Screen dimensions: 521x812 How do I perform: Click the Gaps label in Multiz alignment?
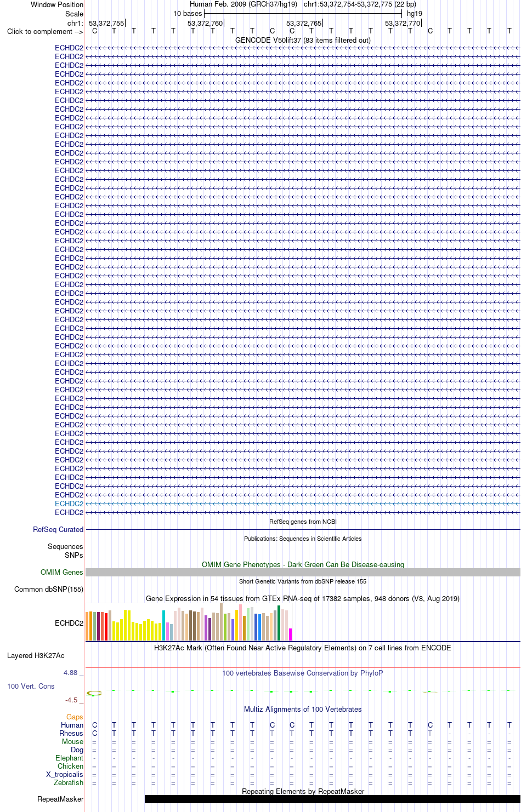click(x=75, y=717)
